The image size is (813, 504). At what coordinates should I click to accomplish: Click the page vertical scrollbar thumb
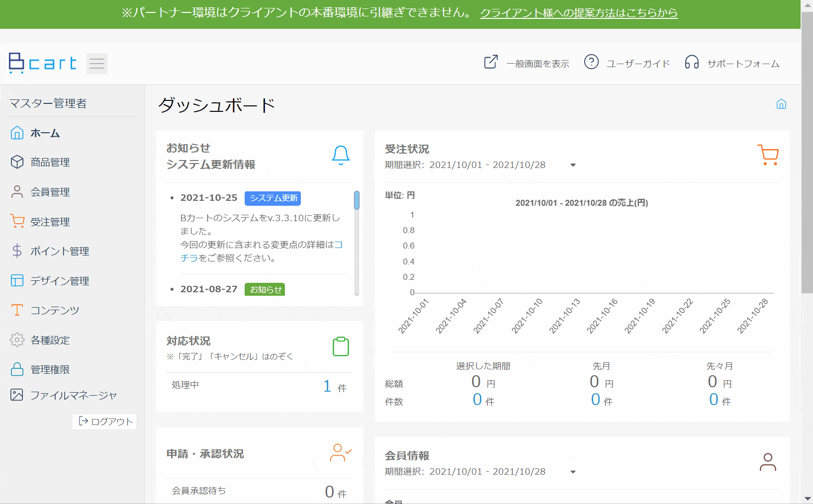807,152
